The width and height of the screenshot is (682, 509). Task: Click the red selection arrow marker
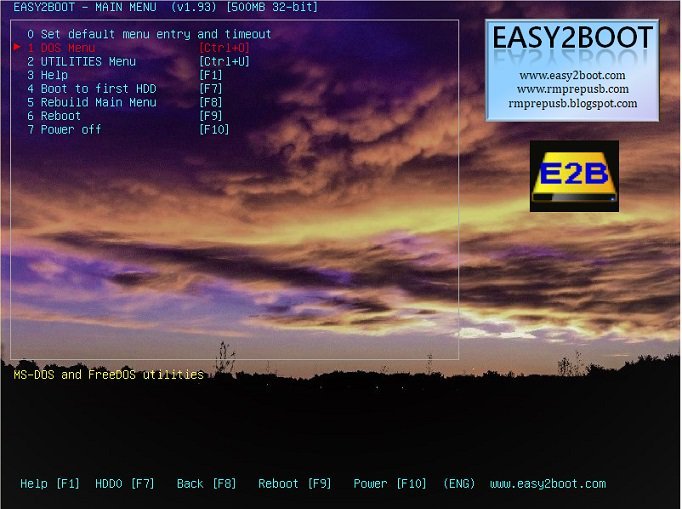click(17, 47)
